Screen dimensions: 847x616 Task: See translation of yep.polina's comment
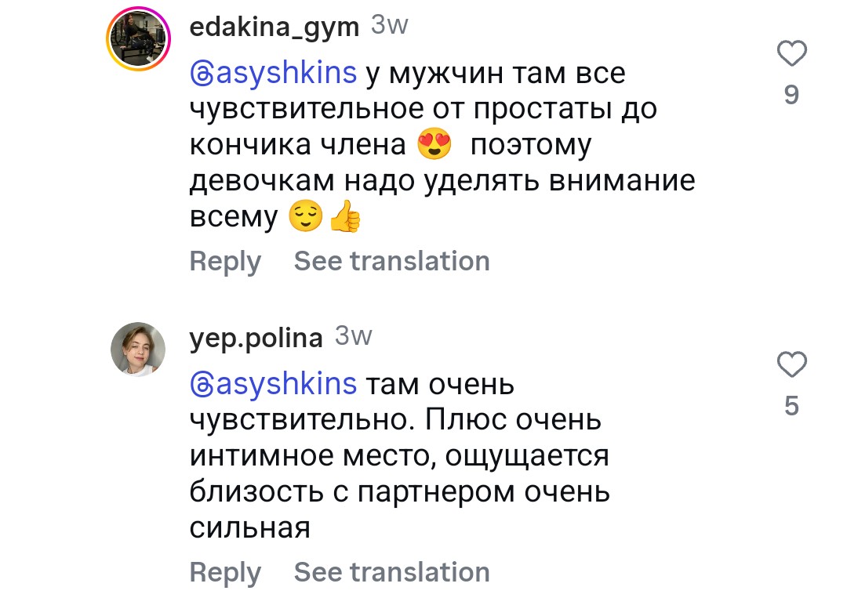click(x=391, y=572)
